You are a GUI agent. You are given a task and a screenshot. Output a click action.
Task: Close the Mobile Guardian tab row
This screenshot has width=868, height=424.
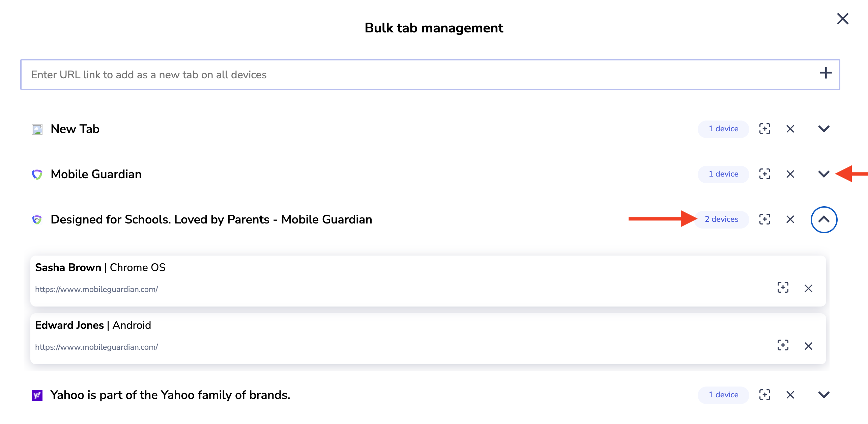click(x=790, y=174)
